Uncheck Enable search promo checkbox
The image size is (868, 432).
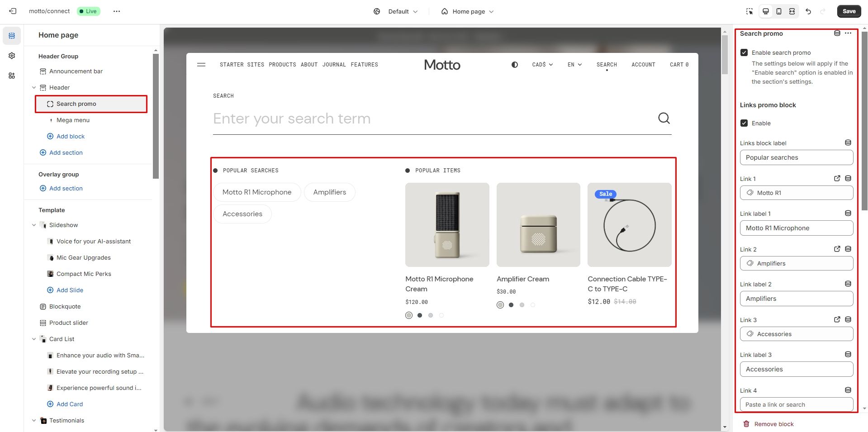coord(744,52)
